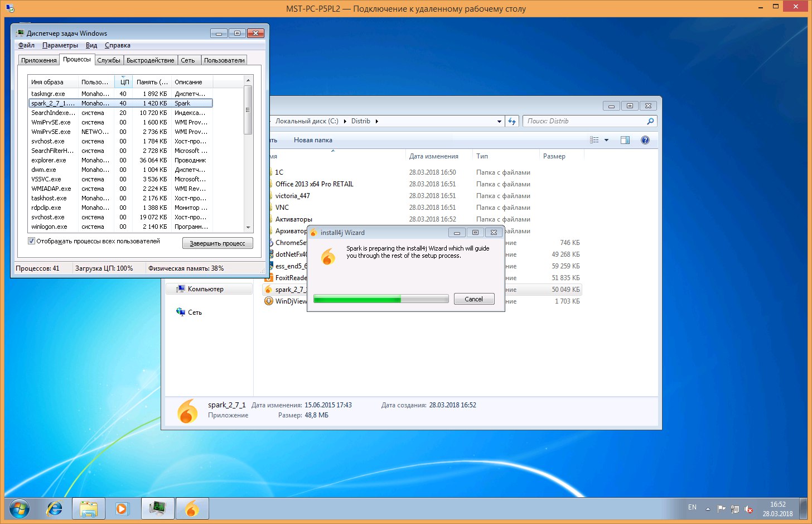Open the address bar history dropdown
Screen dimensions: 812x524
click(x=499, y=121)
